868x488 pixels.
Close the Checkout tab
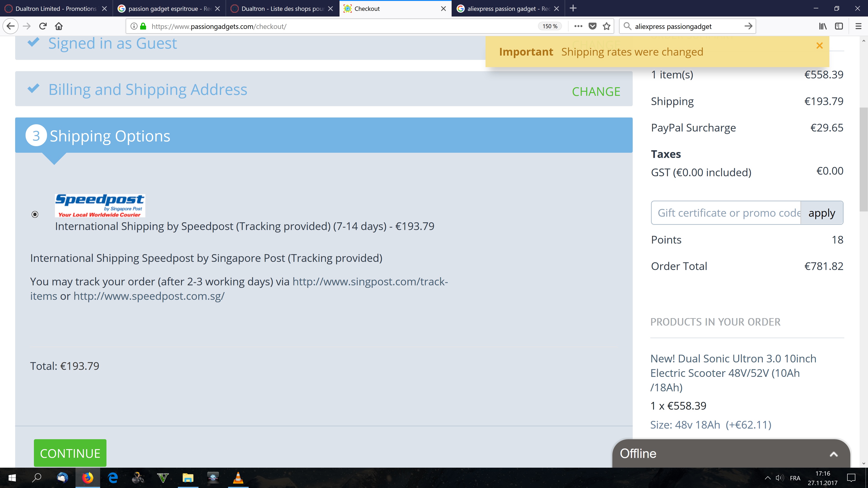click(443, 8)
